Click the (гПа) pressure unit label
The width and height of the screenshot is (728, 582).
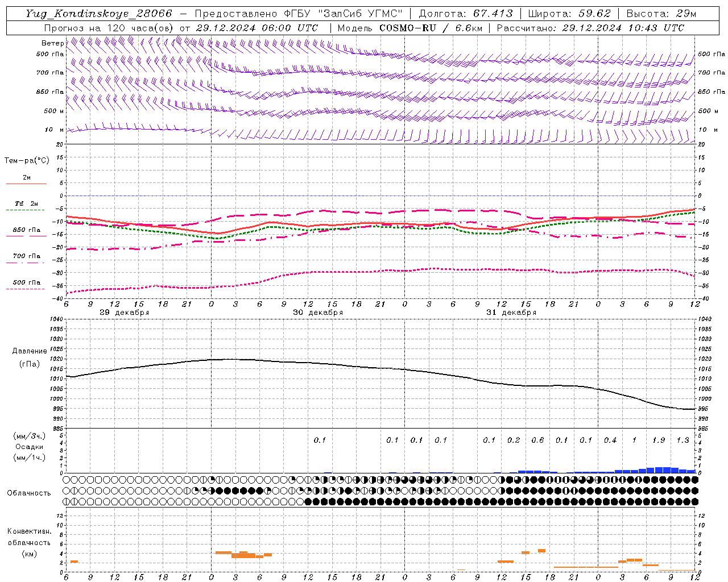click(30, 364)
